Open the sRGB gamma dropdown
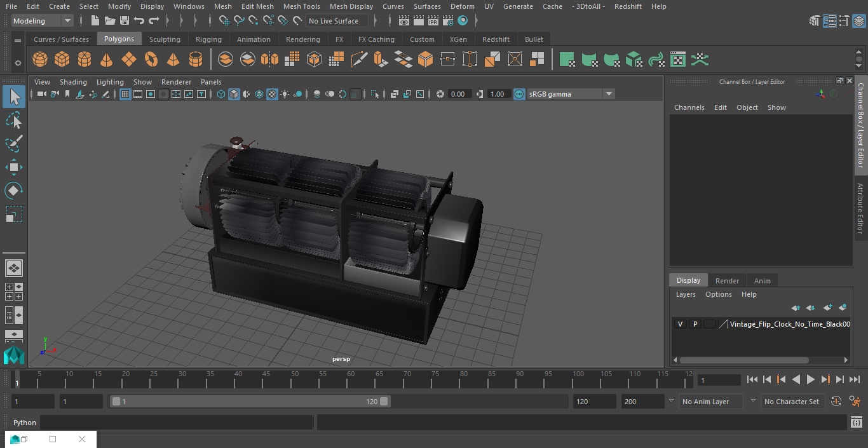868x448 pixels. [571, 94]
